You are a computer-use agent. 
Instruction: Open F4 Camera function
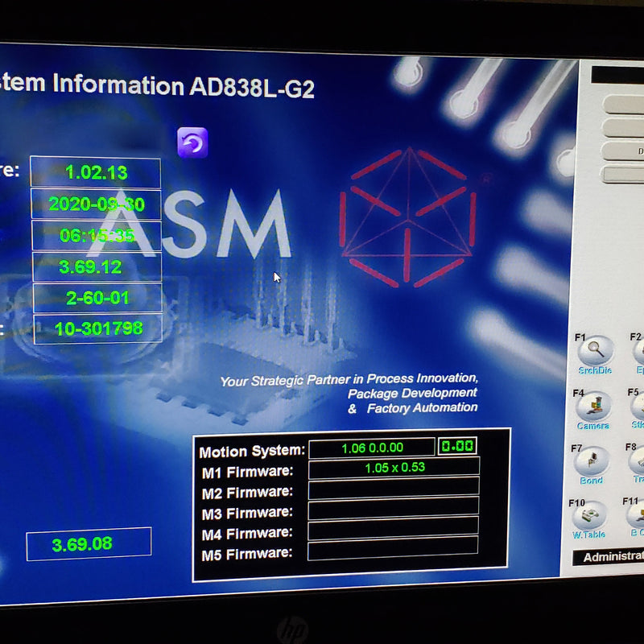point(593,406)
